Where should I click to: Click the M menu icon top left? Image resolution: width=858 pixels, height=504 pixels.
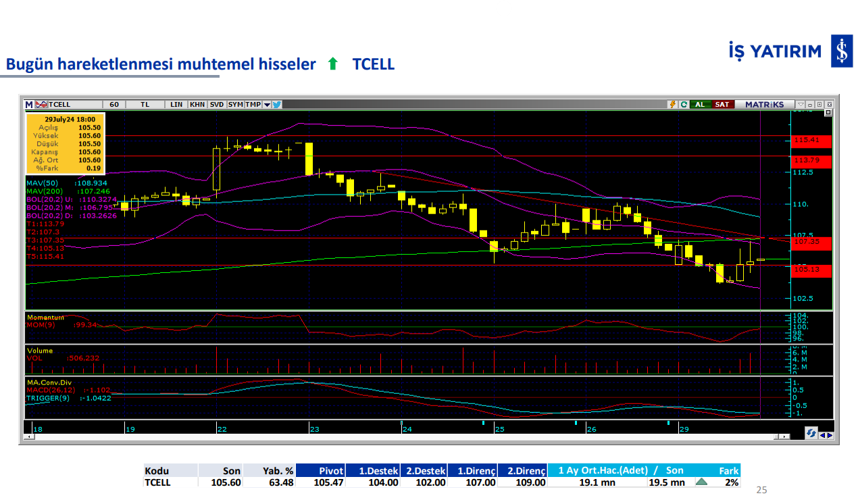click(x=28, y=104)
